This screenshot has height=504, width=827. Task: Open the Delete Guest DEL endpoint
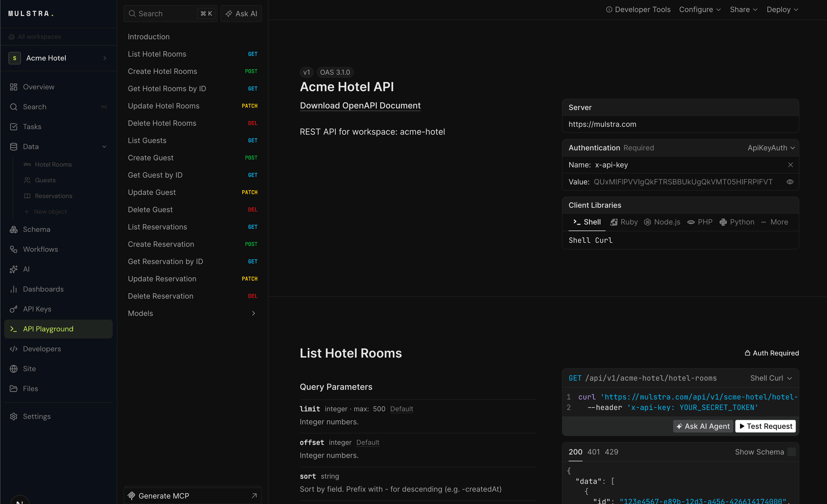193,210
